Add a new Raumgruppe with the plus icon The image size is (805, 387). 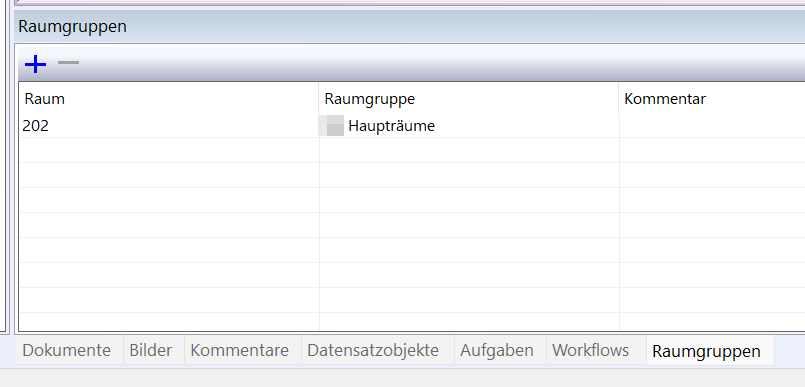click(35, 64)
